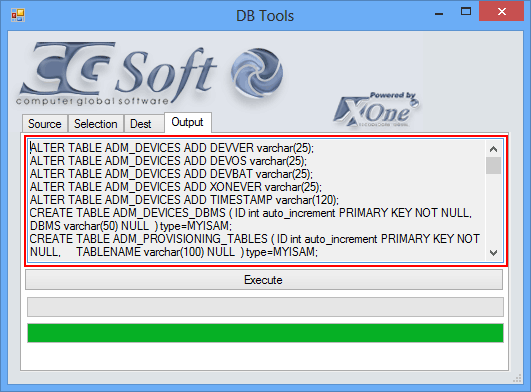Minimize the DB Tools window
531x392 pixels.
pyautogui.click(x=439, y=14)
